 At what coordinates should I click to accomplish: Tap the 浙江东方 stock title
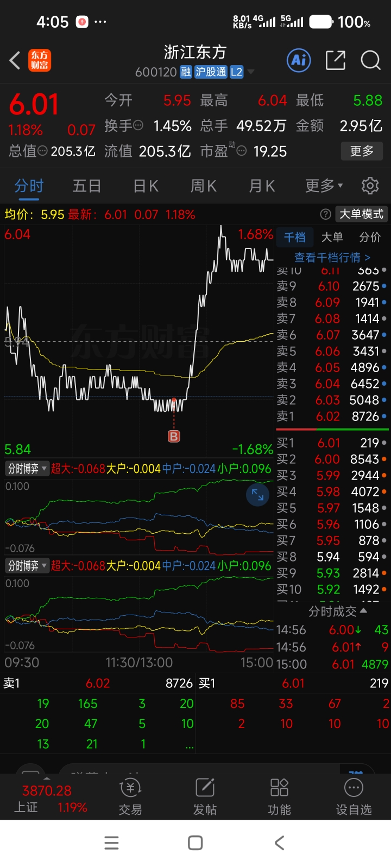(195, 52)
